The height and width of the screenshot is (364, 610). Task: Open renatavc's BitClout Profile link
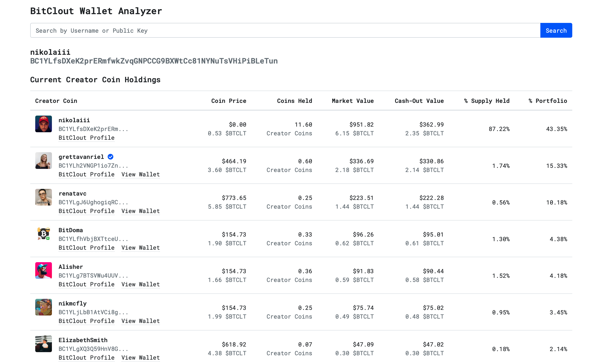pyautogui.click(x=87, y=211)
